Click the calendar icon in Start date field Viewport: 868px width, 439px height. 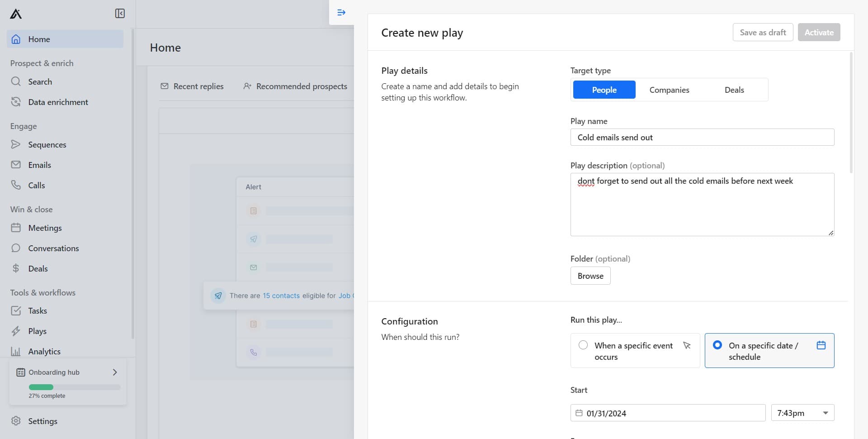click(579, 413)
